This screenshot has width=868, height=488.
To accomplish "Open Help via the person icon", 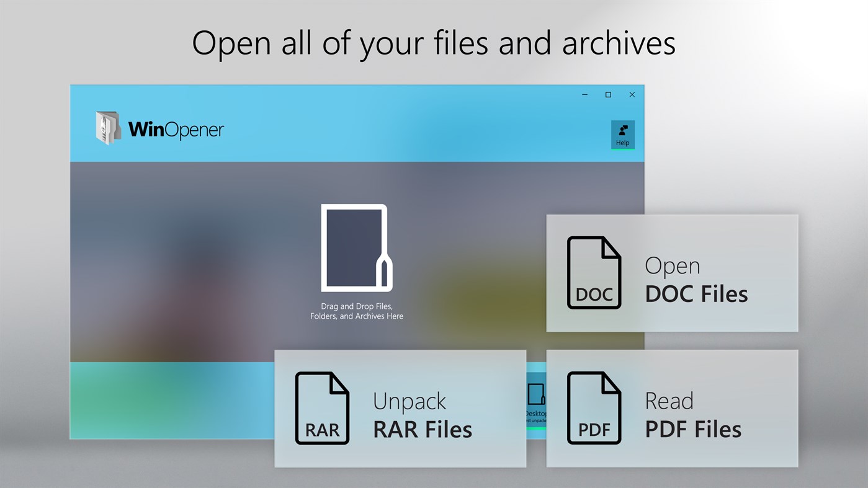I will 622,131.
